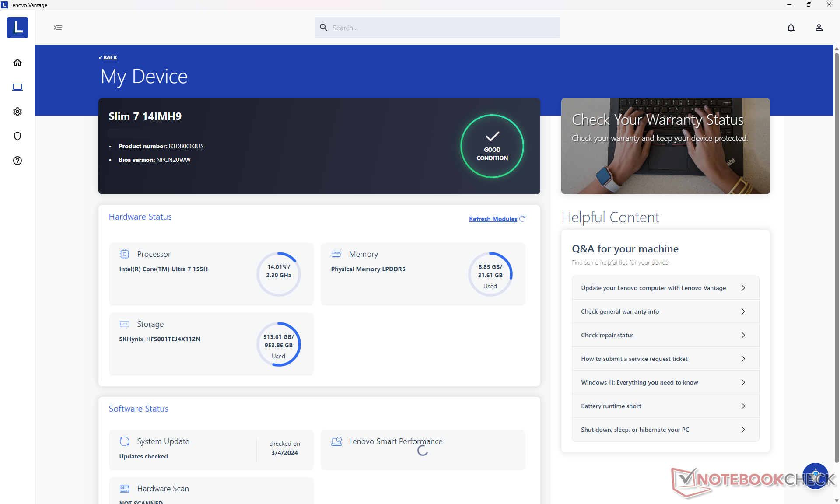This screenshot has height=504, width=840.
Task: Click the Search input field
Action: point(437,28)
